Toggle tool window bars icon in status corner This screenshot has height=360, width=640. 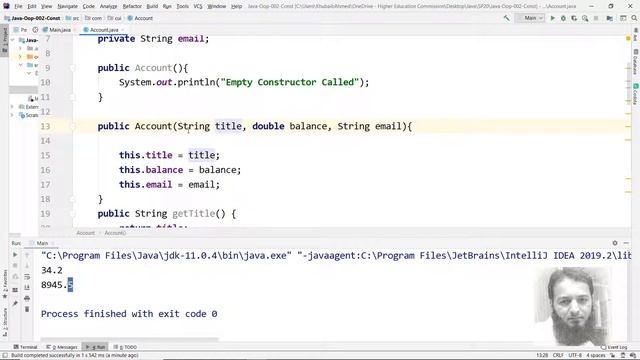(x=5, y=356)
